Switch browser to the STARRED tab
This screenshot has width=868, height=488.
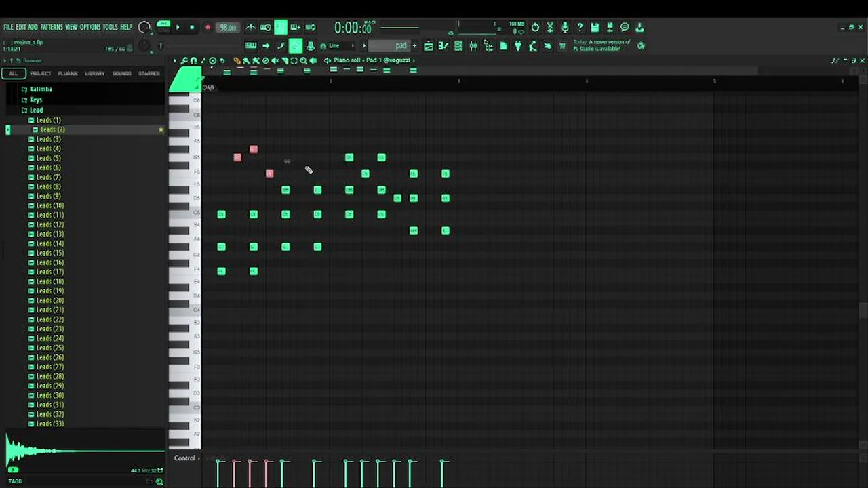coord(149,73)
